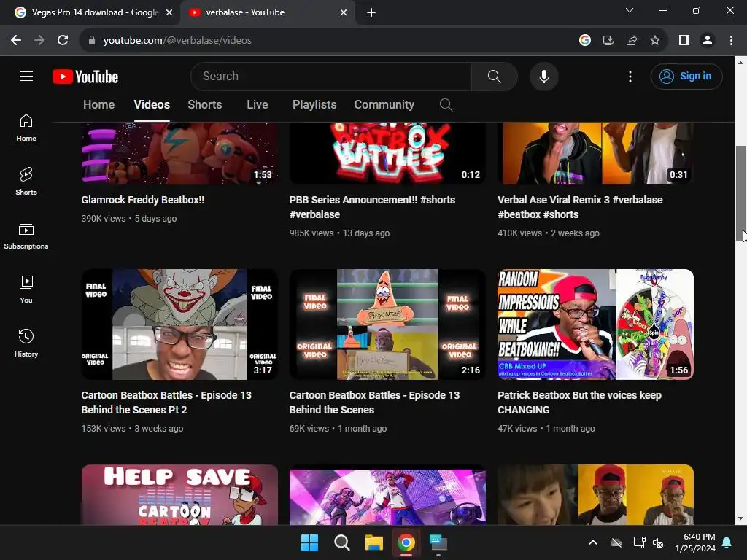Close the Vegas Pro 14 download tab
This screenshot has height=560, width=747.
[x=169, y=12]
